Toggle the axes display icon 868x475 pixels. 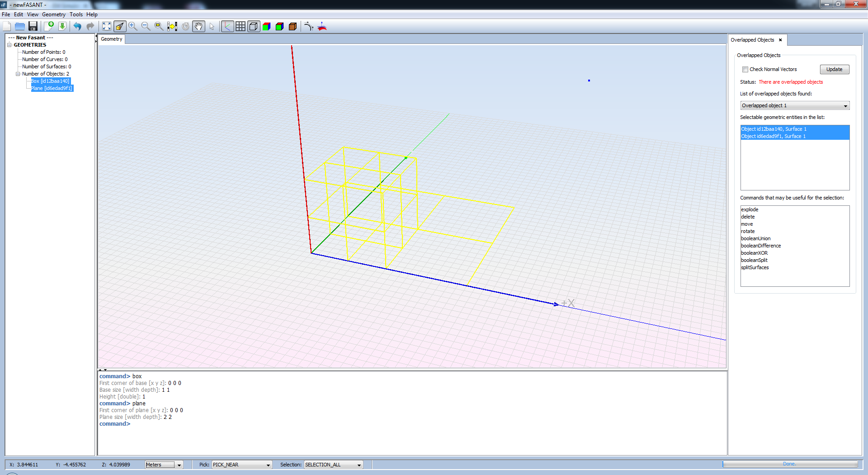227,26
